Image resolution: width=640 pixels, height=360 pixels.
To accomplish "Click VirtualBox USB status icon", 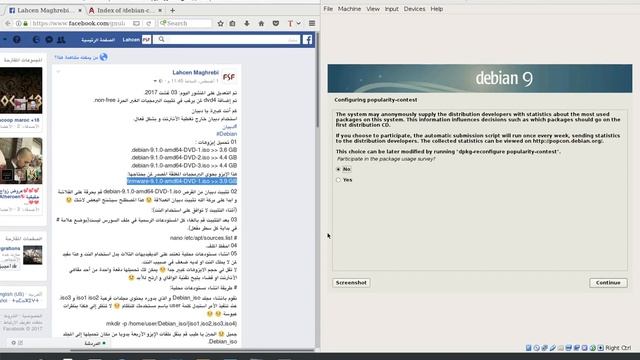I will point(553,348).
